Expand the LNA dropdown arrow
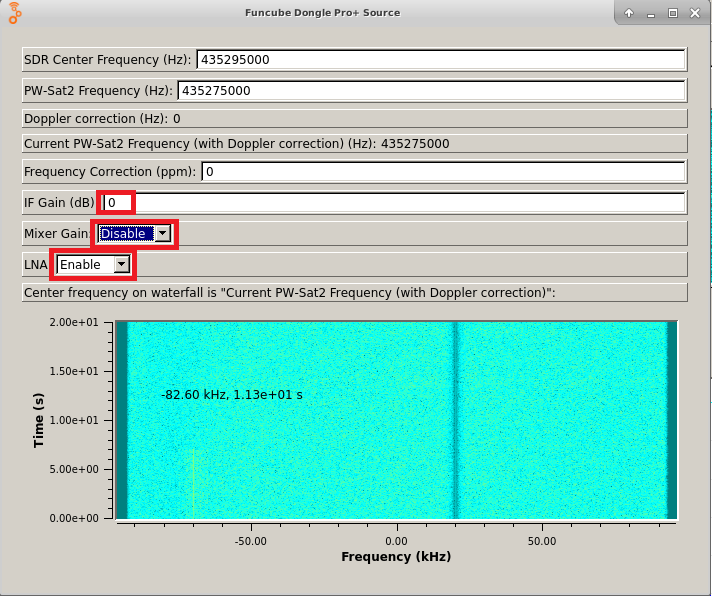Screen dimensions: 712x596 122,265
